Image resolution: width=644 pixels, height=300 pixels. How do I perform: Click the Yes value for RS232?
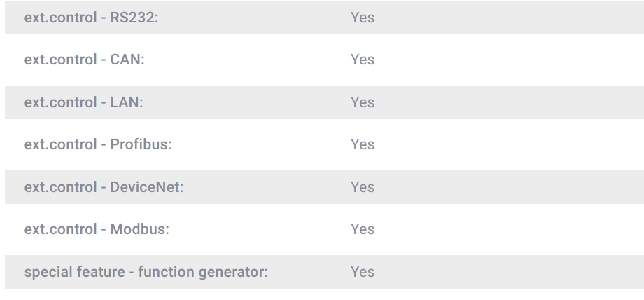(363, 18)
